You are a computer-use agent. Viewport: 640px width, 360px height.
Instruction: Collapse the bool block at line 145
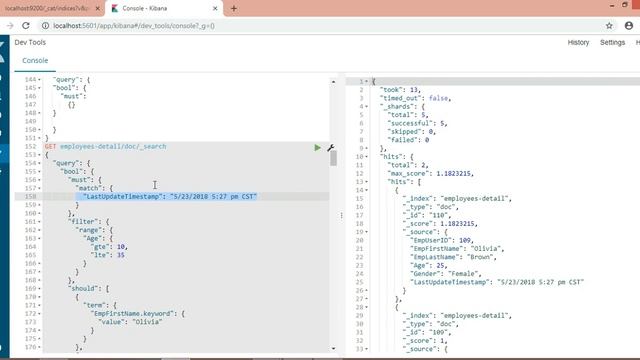coord(39,88)
